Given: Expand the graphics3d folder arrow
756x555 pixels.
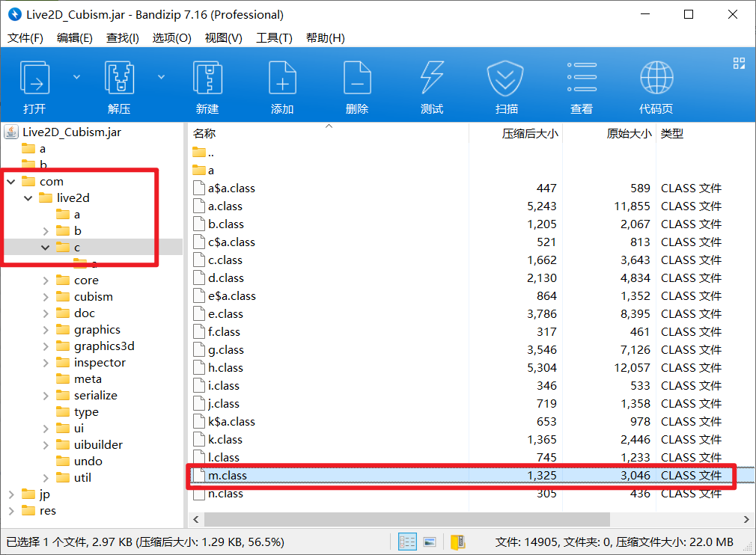Looking at the screenshot, I should (46, 346).
